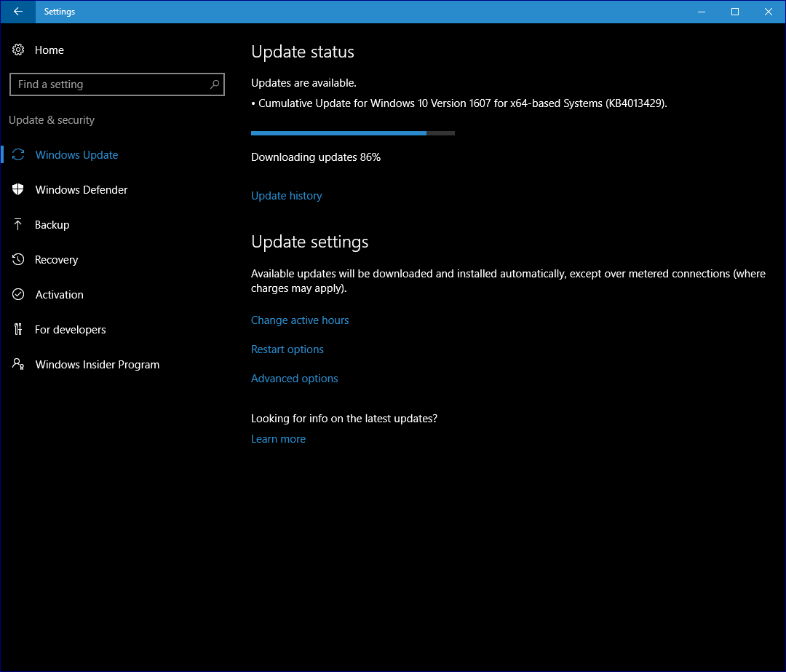Image resolution: width=786 pixels, height=672 pixels.
Task: Minimize the Settings window
Action: pos(702,12)
